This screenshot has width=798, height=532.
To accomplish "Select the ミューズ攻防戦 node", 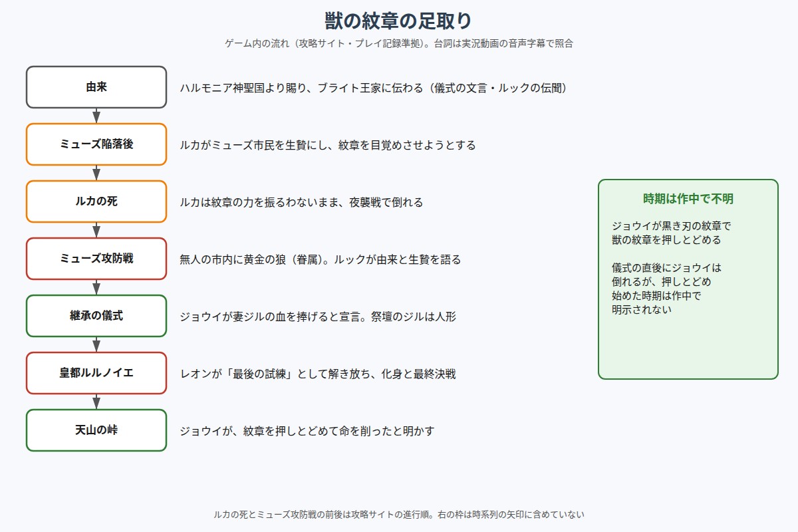I will point(96,259).
